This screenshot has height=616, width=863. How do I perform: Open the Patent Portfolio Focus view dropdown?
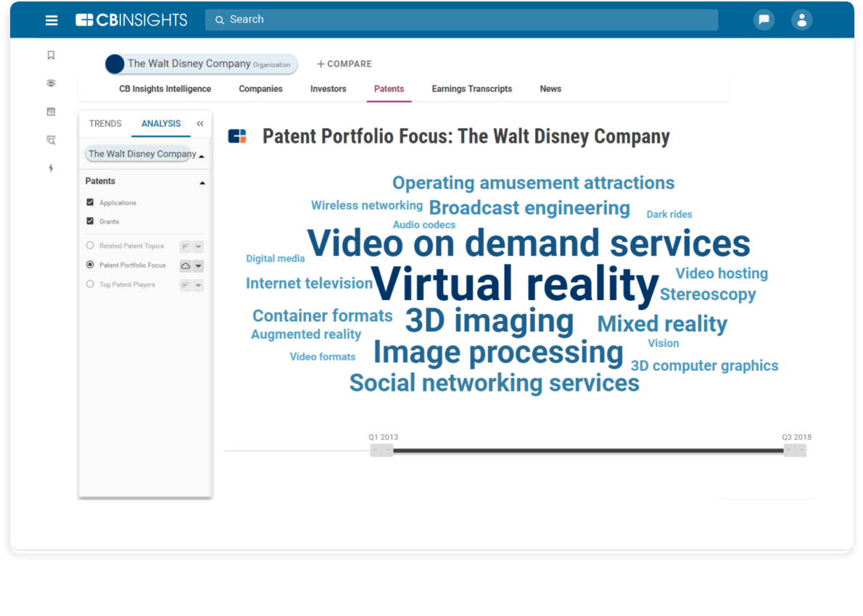click(x=198, y=266)
